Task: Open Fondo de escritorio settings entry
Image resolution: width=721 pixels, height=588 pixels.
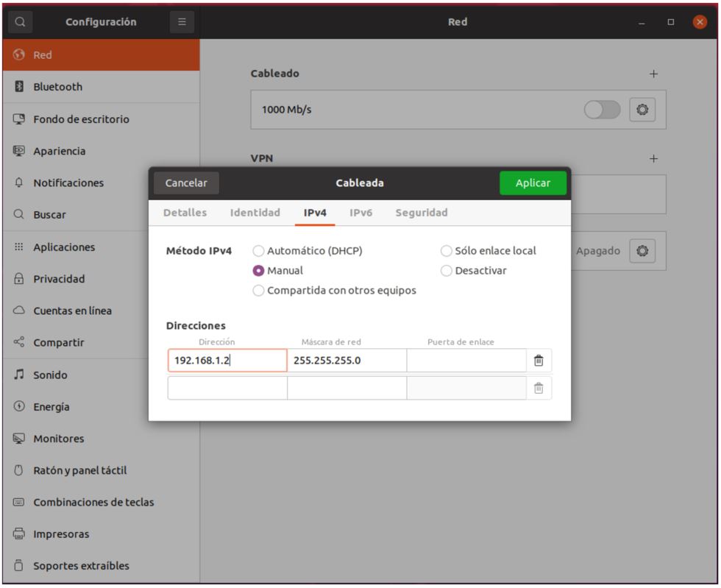Action: pos(102,118)
